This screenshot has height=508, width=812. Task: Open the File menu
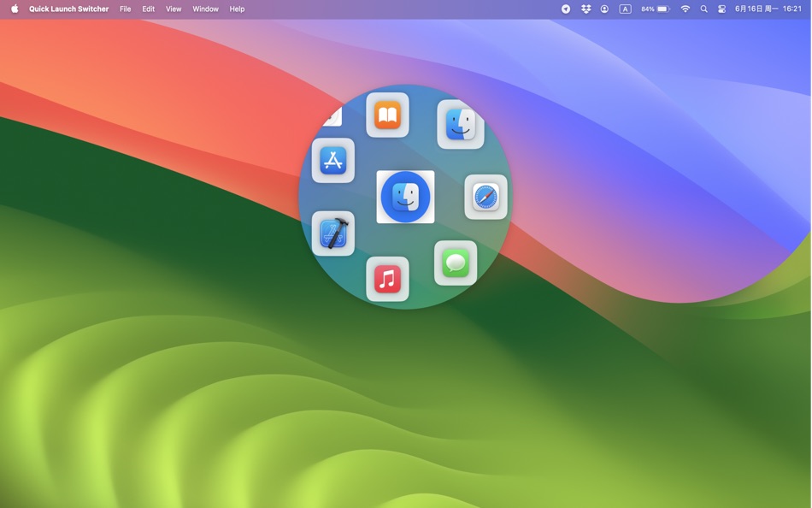click(x=126, y=9)
